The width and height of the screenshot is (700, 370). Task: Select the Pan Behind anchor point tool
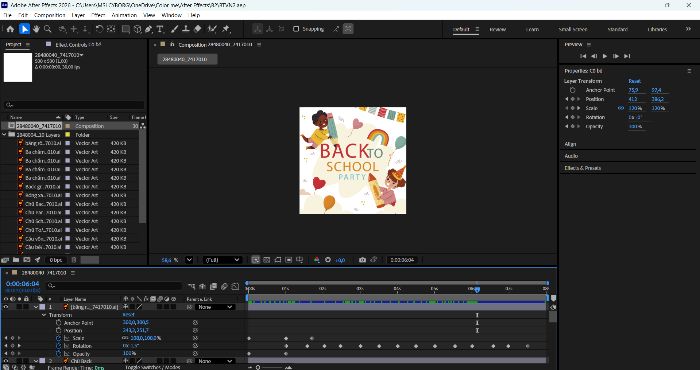click(111, 29)
